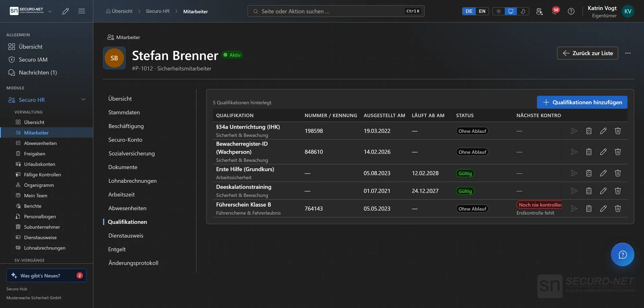Click the pencil edit icon beside logo
Viewport: 644px width, 308px height.
click(x=66, y=11)
